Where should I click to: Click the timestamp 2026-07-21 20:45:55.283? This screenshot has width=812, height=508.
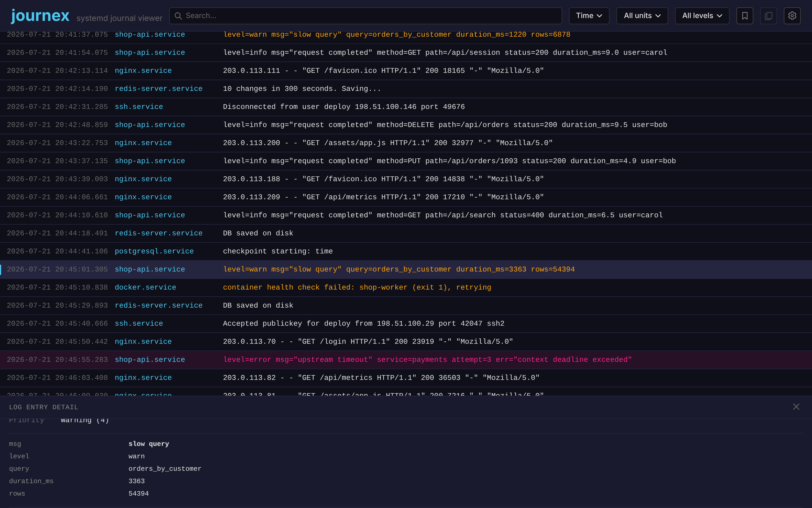pos(57,360)
